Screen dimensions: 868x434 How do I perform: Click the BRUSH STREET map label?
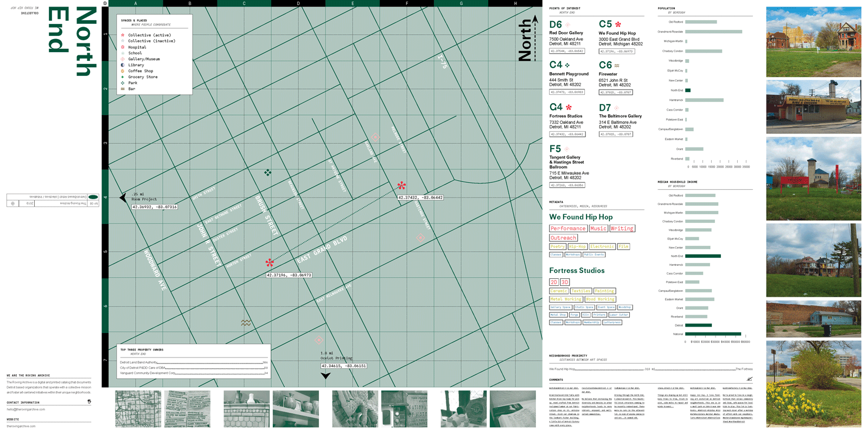click(x=266, y=215)
